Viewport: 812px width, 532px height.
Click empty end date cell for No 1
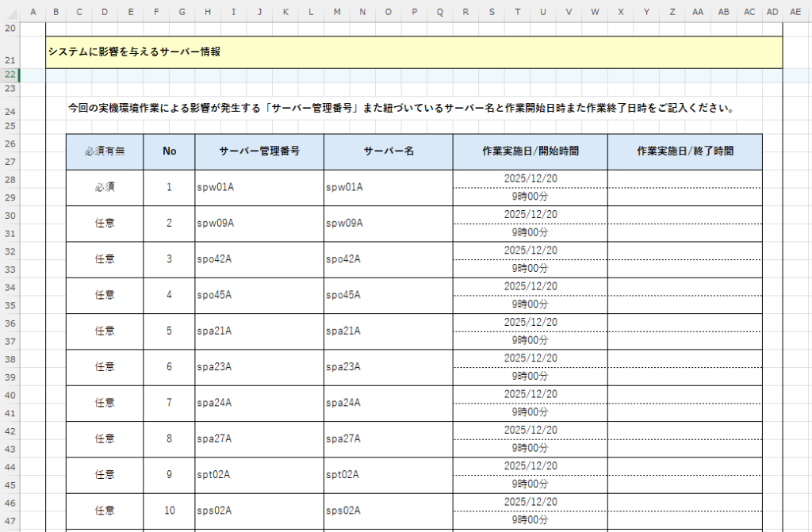[684, 178]
